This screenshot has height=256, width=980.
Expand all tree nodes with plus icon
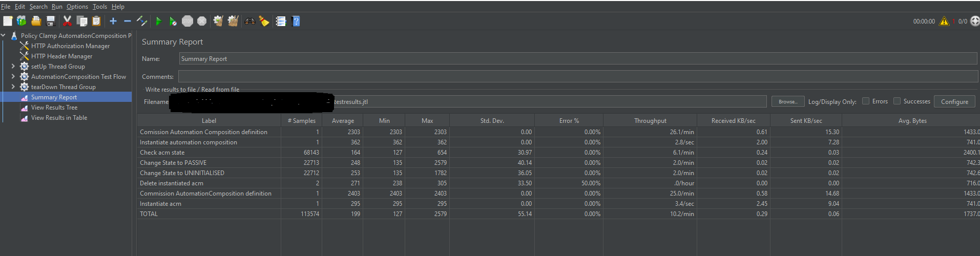(113, 21)
